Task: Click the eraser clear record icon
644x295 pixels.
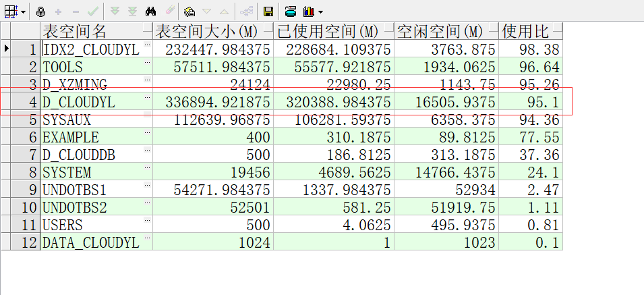Action: pos(169,11)
